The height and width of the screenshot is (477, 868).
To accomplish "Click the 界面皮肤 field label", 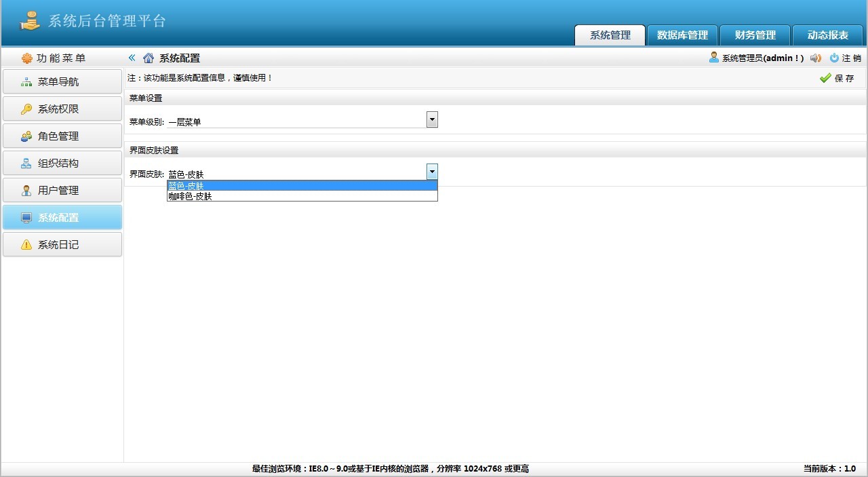I will pos(146,174).
